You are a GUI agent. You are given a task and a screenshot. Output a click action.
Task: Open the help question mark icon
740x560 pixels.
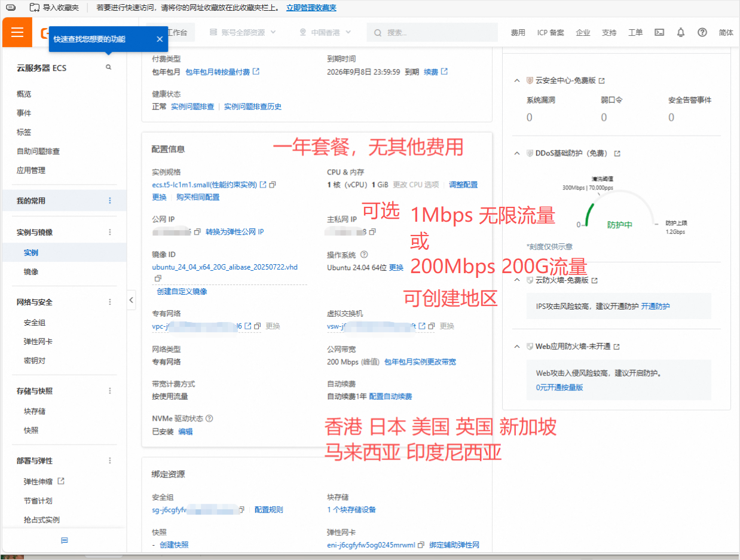pyautogui.click(x=702, y=32)
